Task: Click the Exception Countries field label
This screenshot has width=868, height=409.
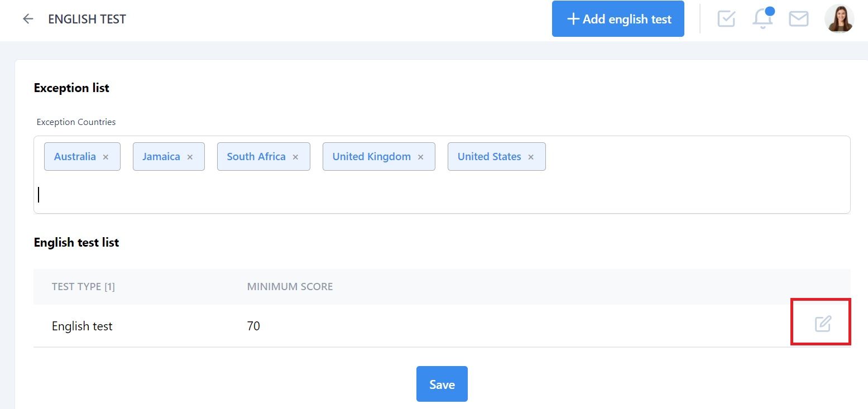Action: [x=76, y=122]
